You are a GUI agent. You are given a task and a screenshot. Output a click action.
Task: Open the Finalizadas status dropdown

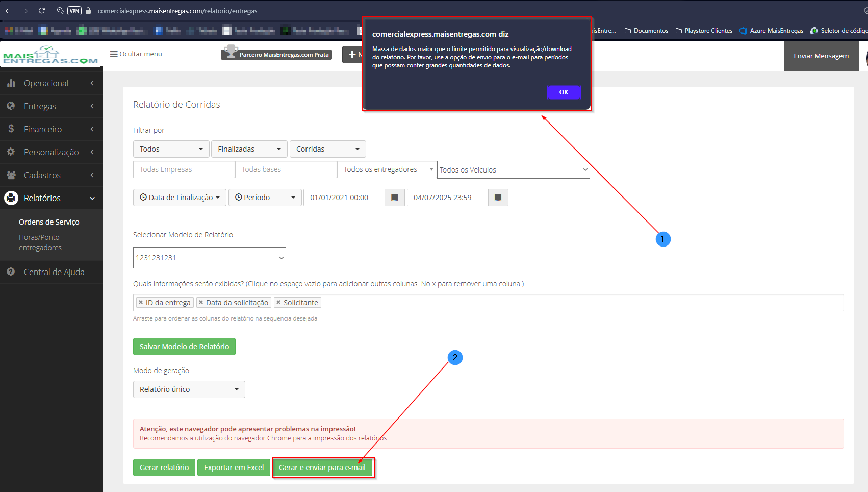click(x=249, y=149)
